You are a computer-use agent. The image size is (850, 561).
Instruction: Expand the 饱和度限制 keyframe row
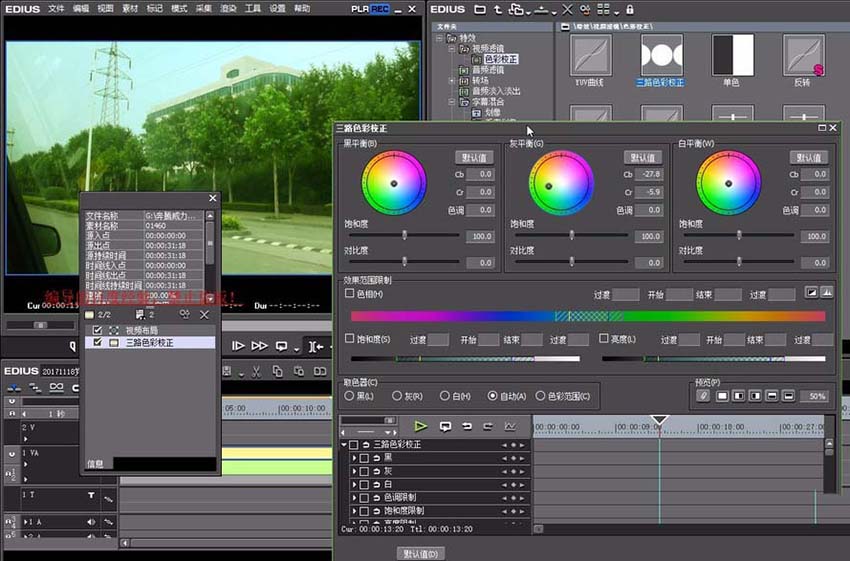coord(355,511)
